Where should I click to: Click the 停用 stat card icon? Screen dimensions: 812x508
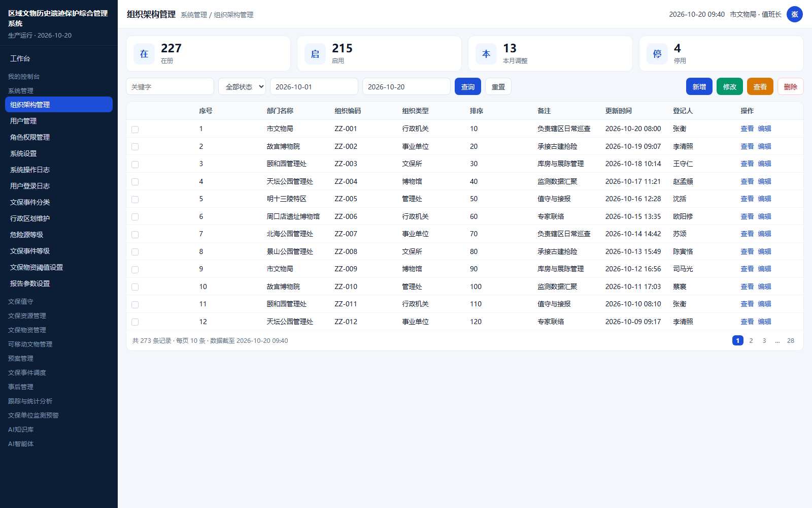657,54
